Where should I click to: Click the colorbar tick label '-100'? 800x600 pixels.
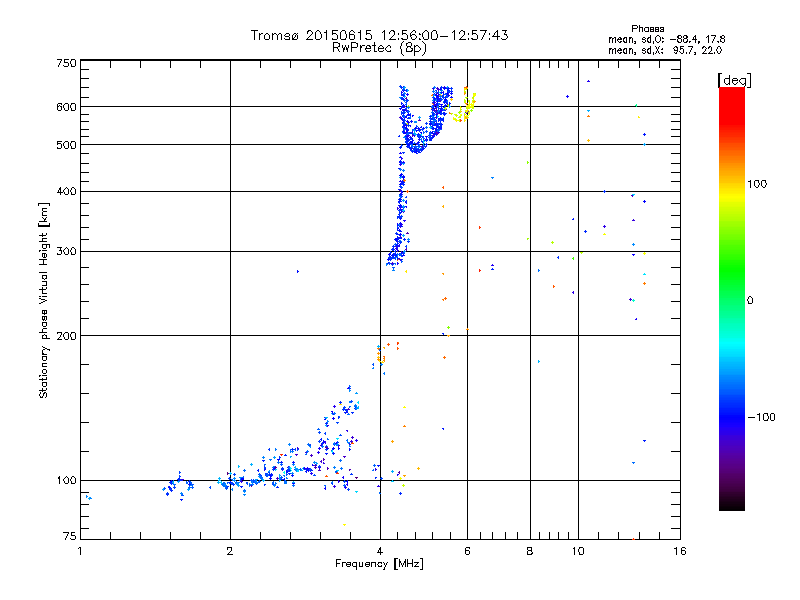(x=761, y=417)
